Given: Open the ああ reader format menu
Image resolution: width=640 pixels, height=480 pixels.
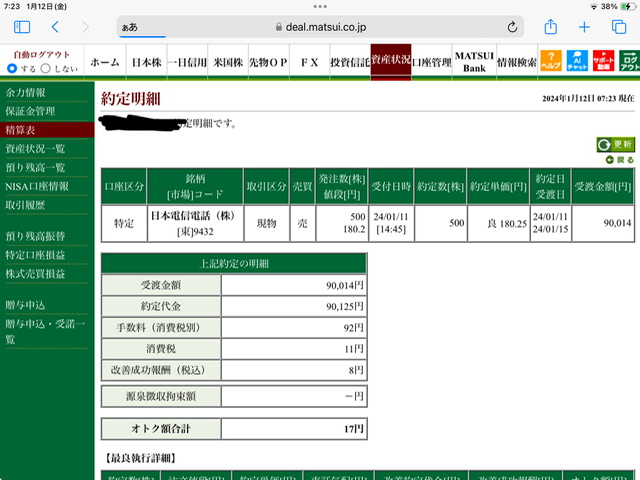Looking at the screenshot, I should [130, 27].
